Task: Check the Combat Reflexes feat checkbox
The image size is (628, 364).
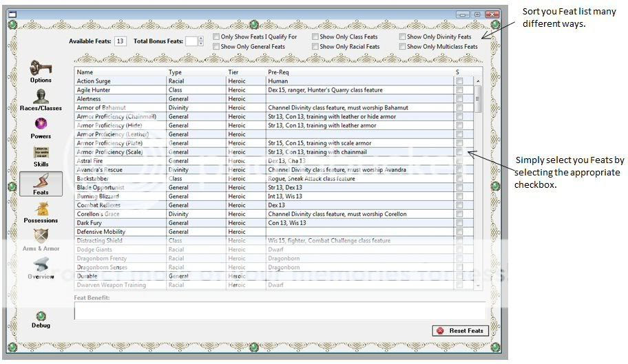Action: (x=459, y=205)
